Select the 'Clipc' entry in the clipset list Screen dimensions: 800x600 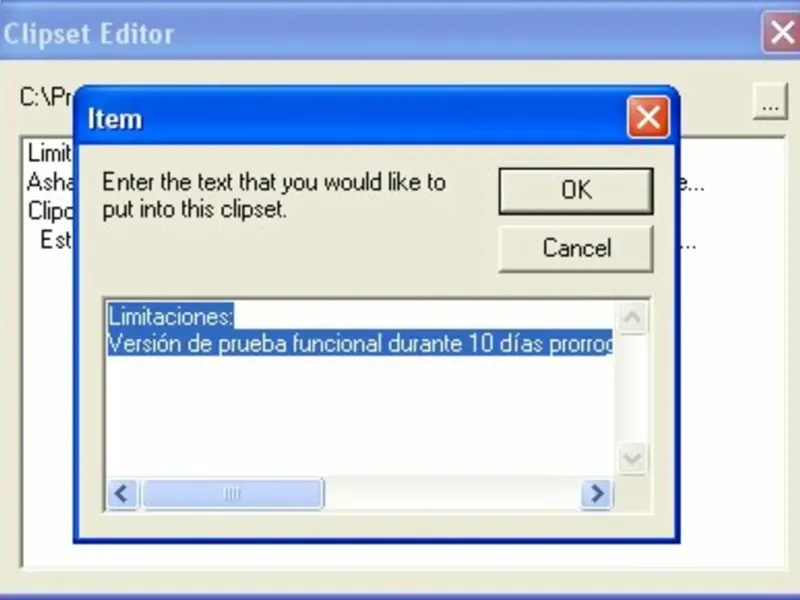pos(50,211)
